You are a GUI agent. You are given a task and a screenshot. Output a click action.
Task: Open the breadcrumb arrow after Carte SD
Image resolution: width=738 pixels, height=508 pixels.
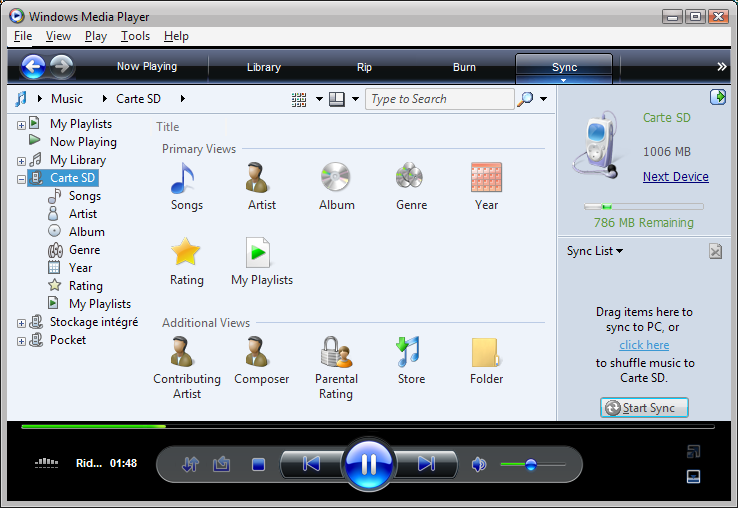click(183, 99)
